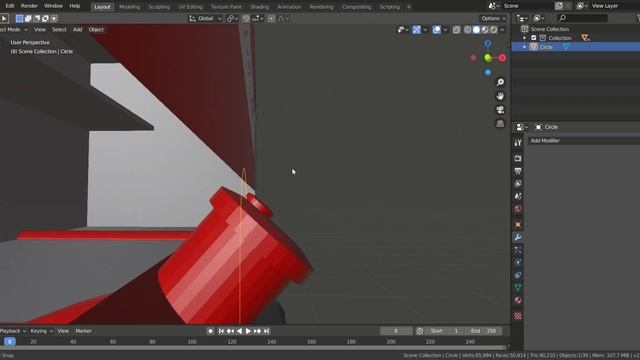Image resolution: width=640 pixels, height=360 pixels.
Task: Toggle the snap magnet button
Action: click(x=246, y=18)
